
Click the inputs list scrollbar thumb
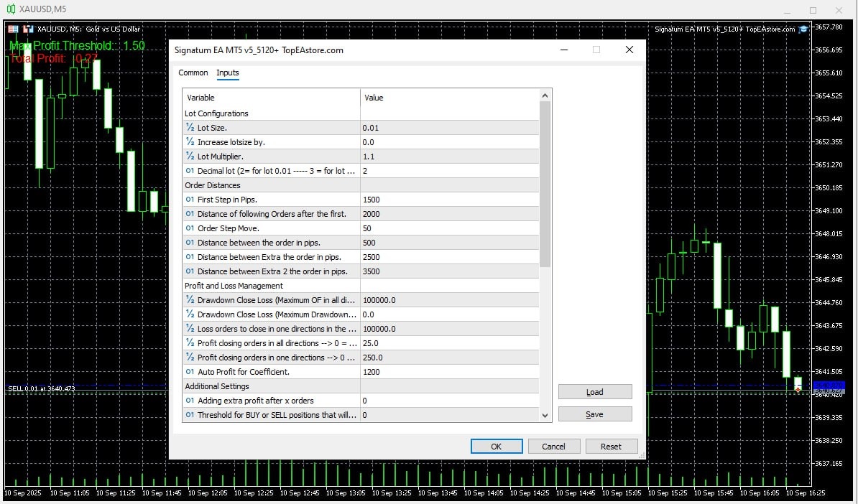tap(545, 184)
